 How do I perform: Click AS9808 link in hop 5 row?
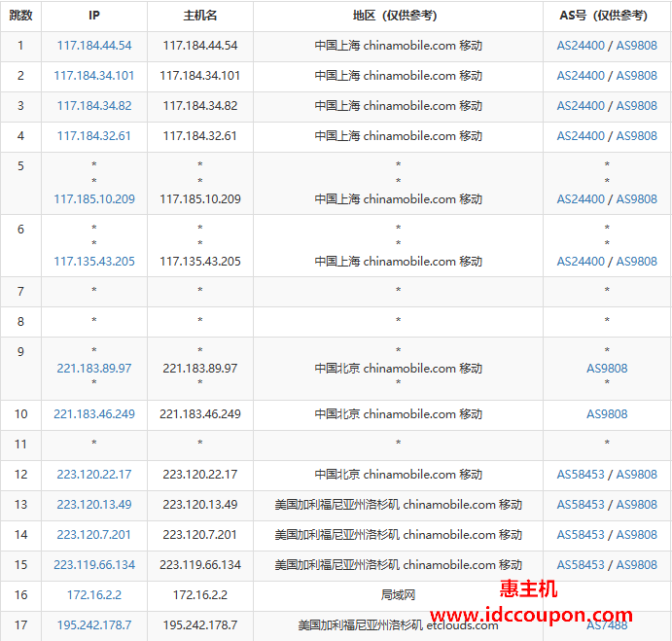pos(636,199)
